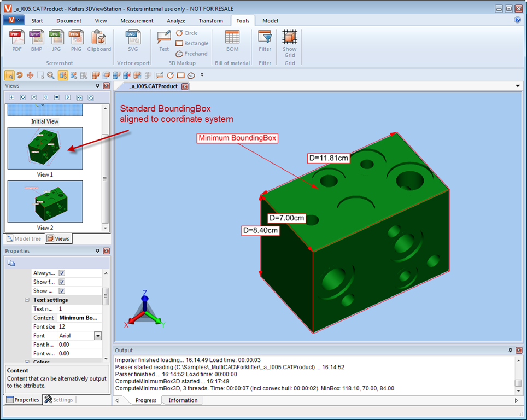Switch to the Views tab
This screenshot has width=527, height=420.
pyautogui.click(x=58, y=238)
